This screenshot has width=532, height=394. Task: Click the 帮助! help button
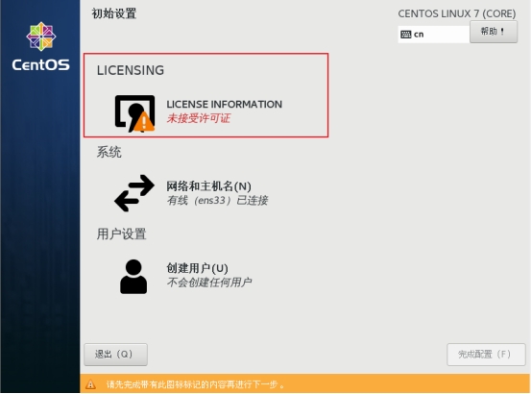click(494, 32)
